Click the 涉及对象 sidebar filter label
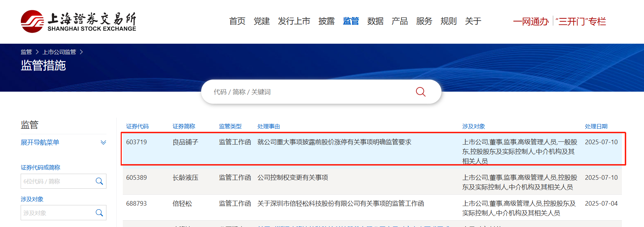The width and height of the screenshot is (644, 227). (x=32, y=199)
